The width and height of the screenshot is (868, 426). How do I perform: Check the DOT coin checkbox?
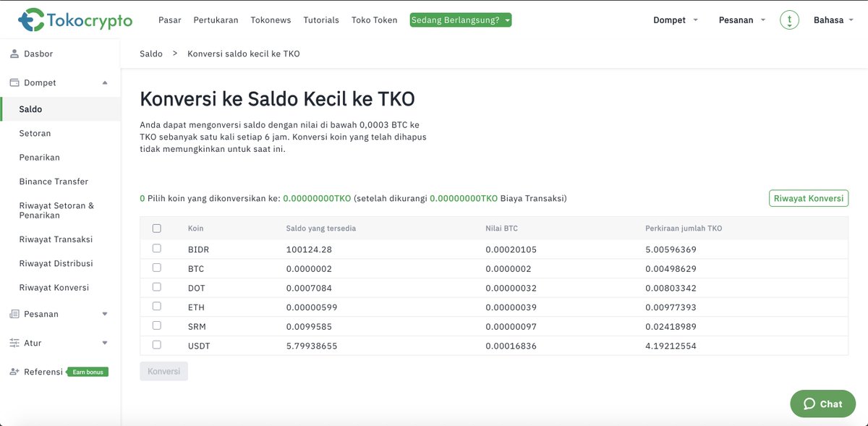point(157,287)
